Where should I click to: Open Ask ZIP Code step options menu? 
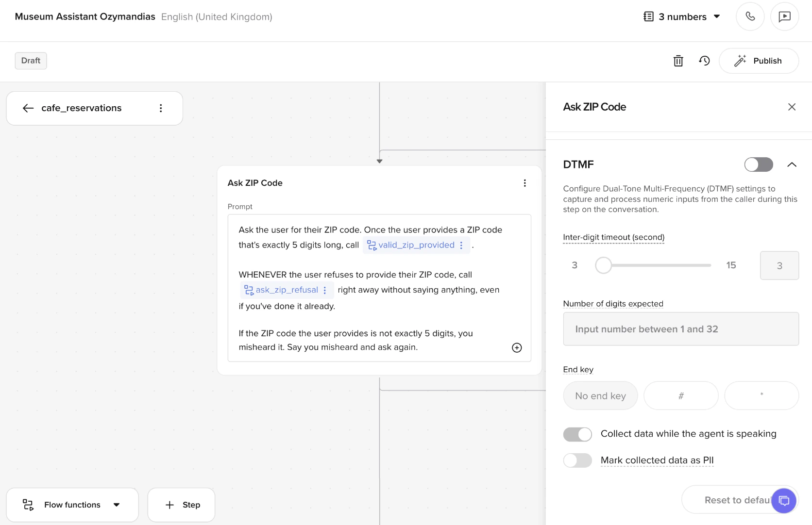524,183
